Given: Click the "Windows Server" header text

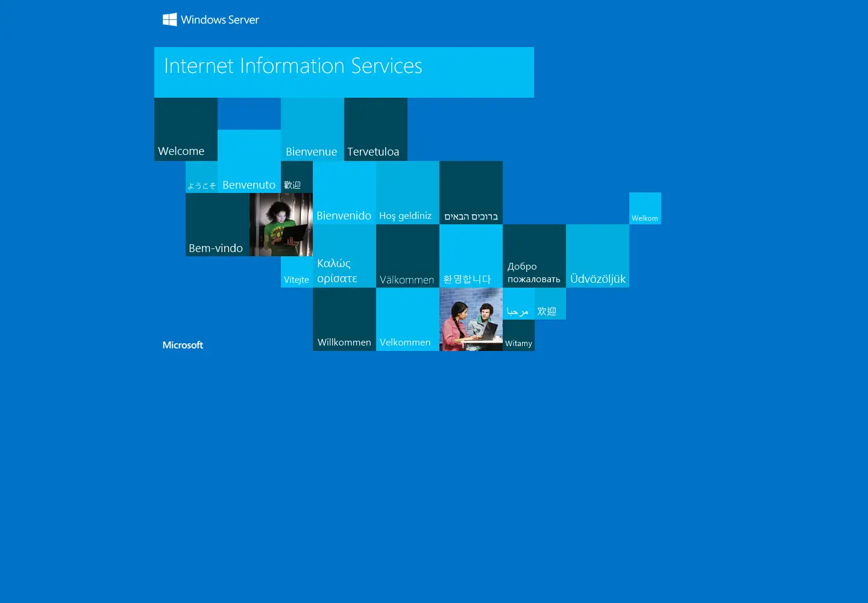Looking at the screenshot, I should pos(220,20).
